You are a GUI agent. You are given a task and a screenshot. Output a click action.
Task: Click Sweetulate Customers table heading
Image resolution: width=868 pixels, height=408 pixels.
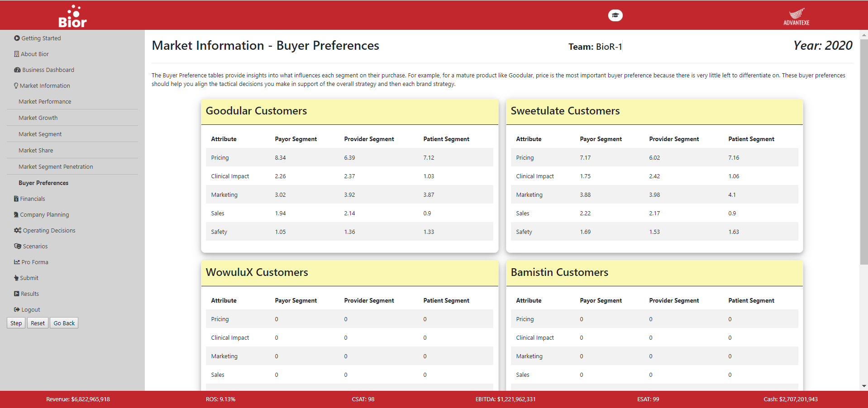(565, 111)
